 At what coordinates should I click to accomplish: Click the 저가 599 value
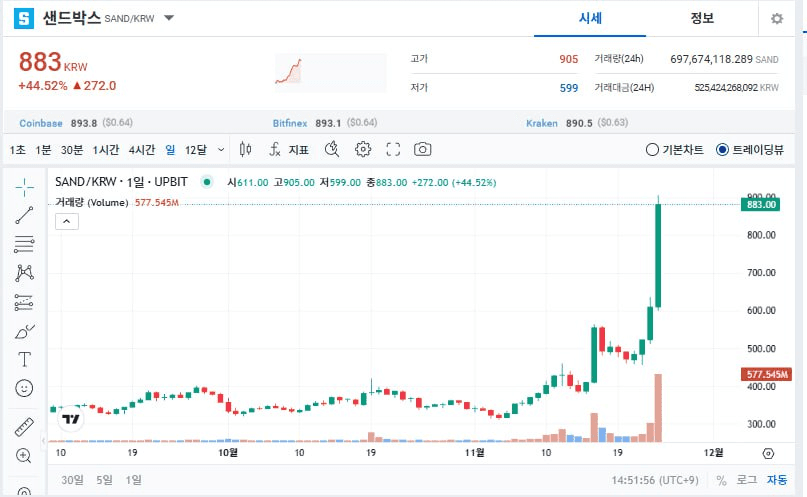(x=569, y=88)
